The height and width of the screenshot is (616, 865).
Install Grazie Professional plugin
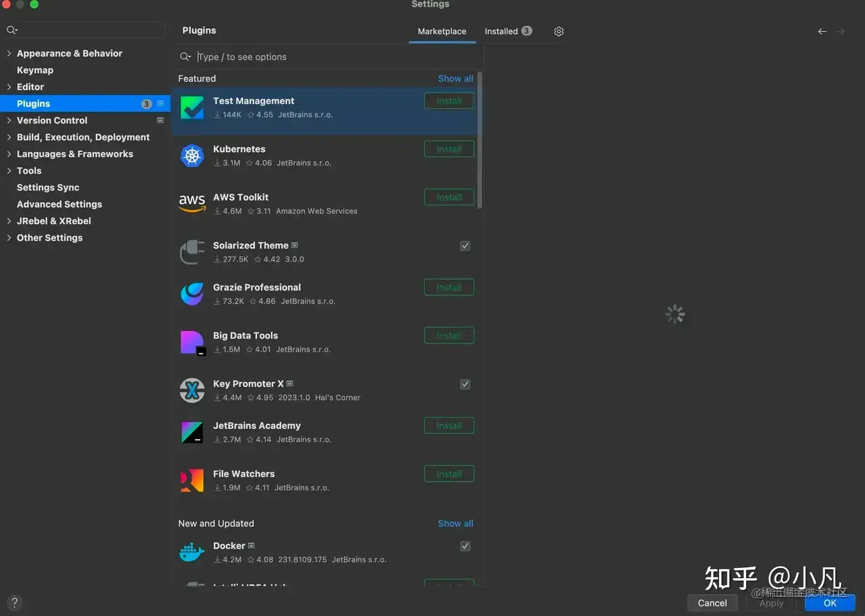(x=449, y=287)
